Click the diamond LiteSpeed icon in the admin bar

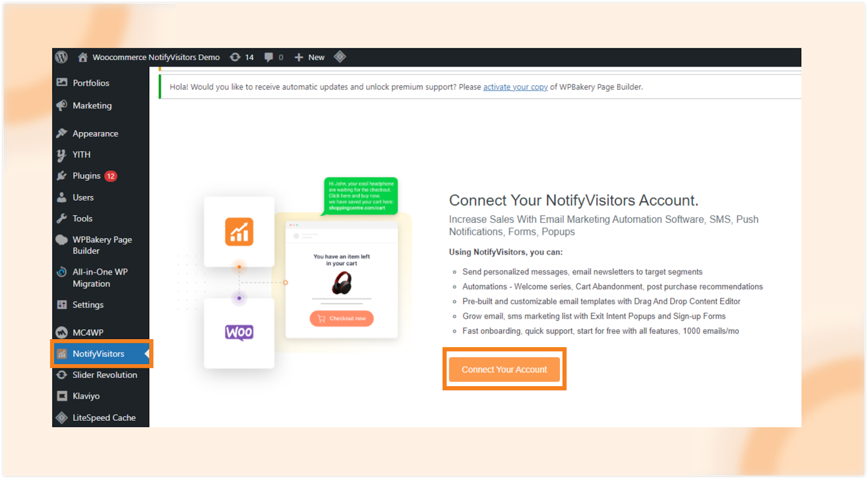[340, 56]
